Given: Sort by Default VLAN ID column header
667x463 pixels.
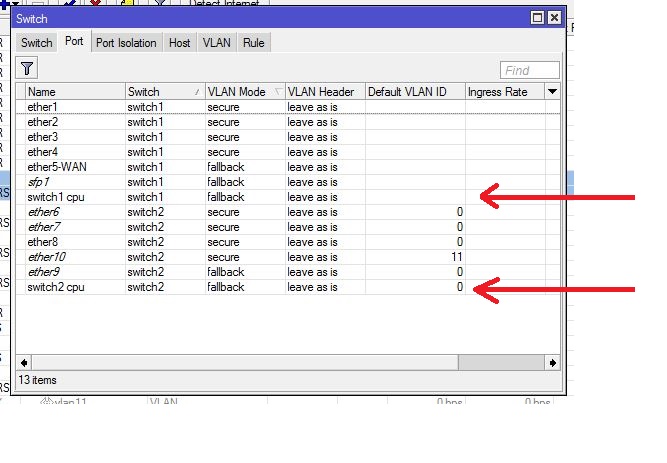Looking at the screenshot, I should pyautogui.click(x=415, y=91).
